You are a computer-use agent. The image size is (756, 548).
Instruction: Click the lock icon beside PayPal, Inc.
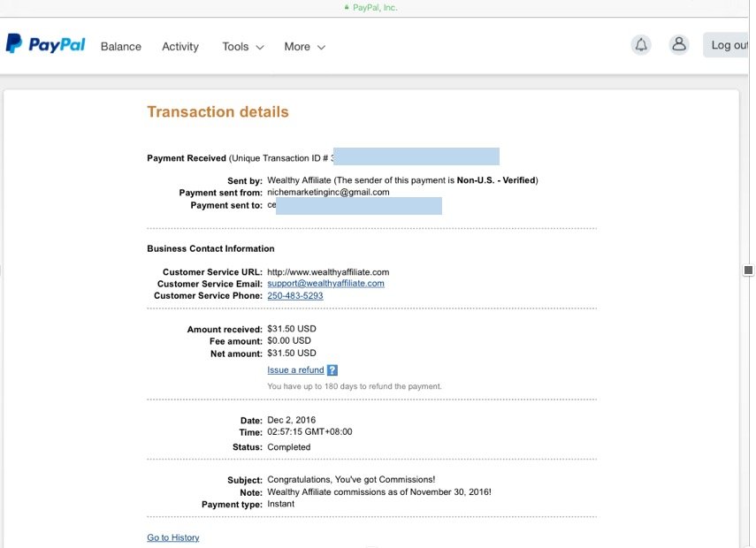347,7
